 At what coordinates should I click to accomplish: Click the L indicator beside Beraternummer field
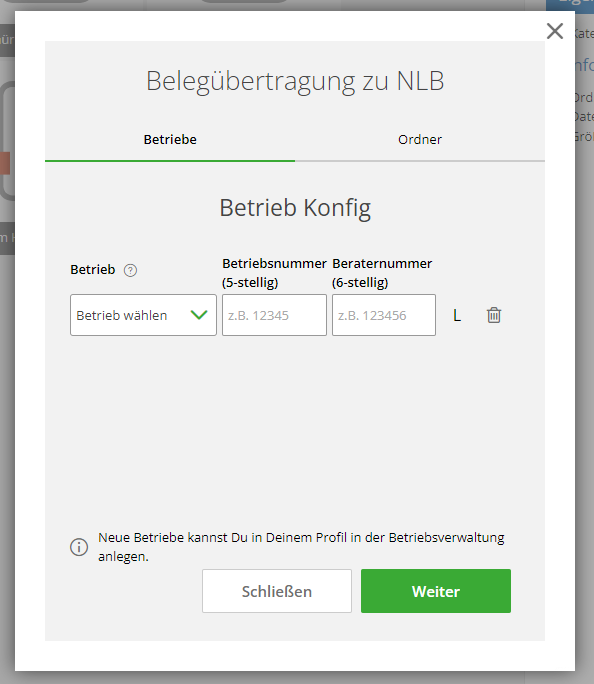(x=457, y=315)
